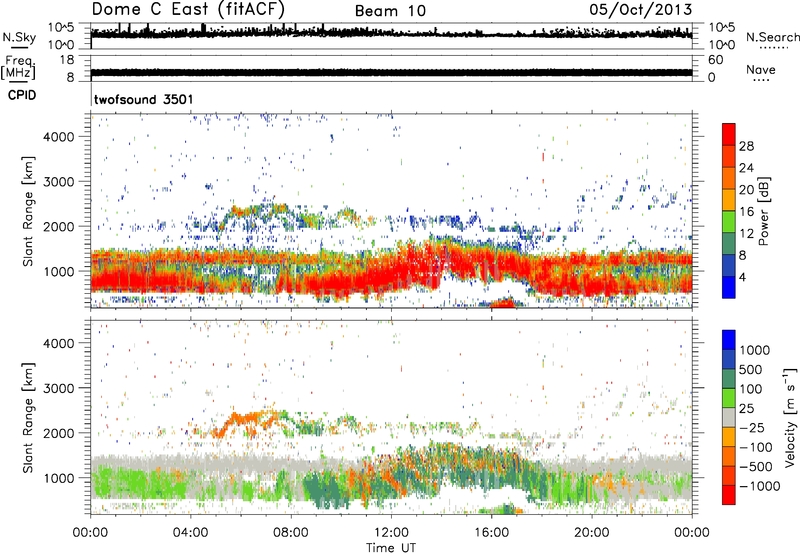Select the '24' value on Power scale
The image size is (800, 554).
pyautogui.click(x=746, y=168)
